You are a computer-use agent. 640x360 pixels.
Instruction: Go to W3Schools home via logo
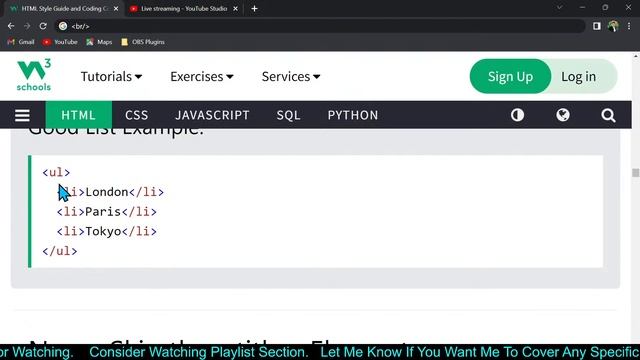click(x=34, y=75)
